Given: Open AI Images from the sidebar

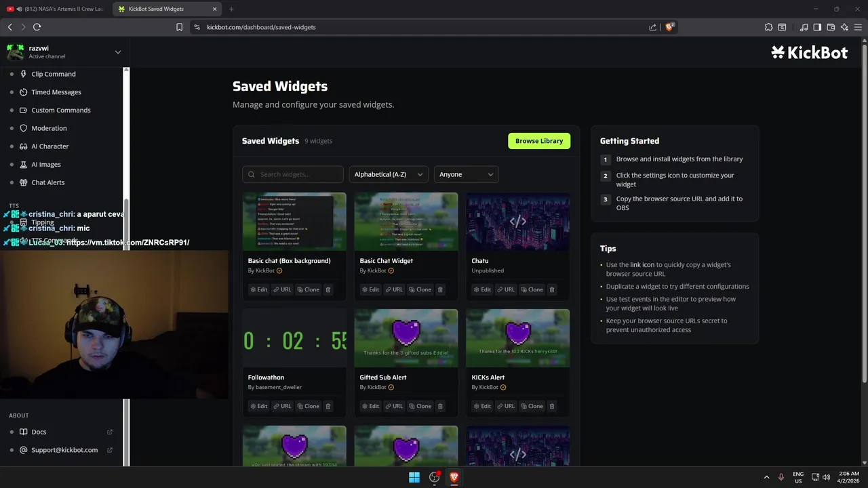Looking at the screenshot, I should 46,164.
